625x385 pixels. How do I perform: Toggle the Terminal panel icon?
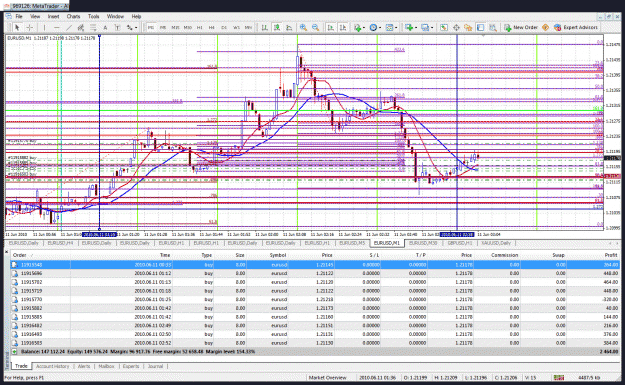pos(480,28)
